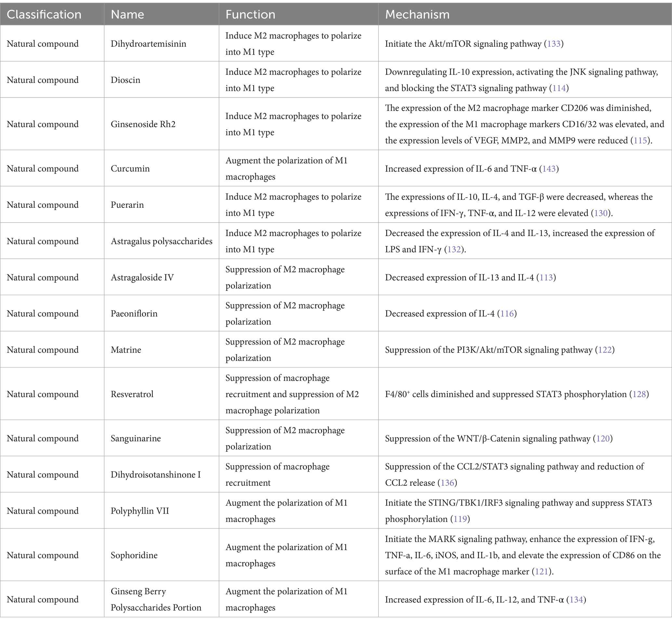Click 'Natural compound' in the Dihydroartemisinin row

43,44
